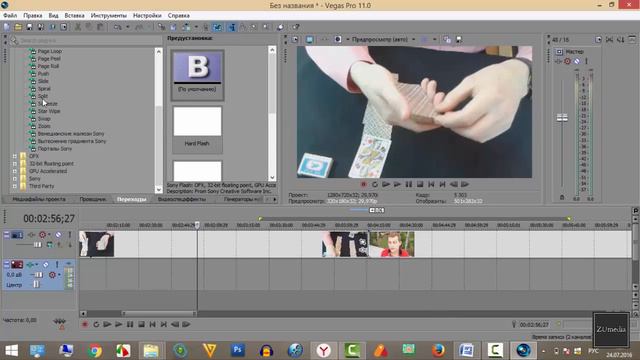Open the Auto Ripple mode dropdown arrow
This screenshot has height=360, width=640.
coord(196,27)
